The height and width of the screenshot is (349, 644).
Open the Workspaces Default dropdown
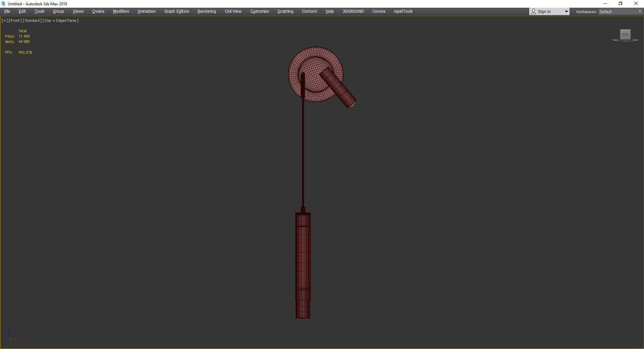click(620, 12)
